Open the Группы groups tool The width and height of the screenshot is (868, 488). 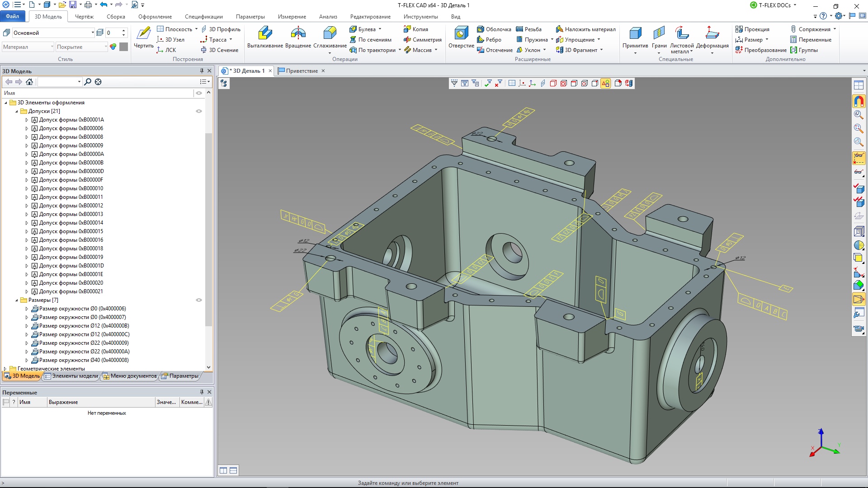tap(804, 50)
